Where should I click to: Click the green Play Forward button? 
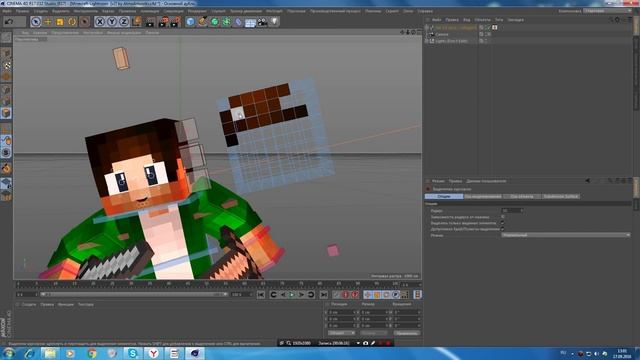[x=292, y=295]
